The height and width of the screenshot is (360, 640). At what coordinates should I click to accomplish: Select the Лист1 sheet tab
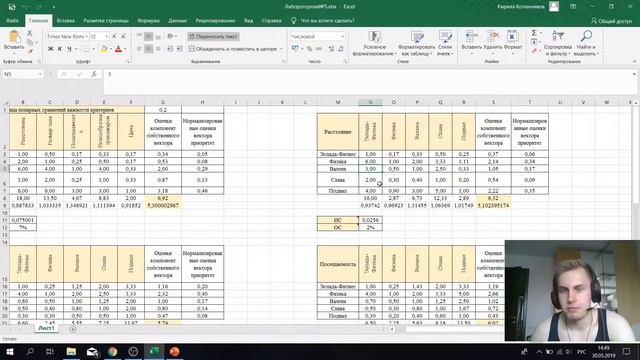[x=46, y=328]
